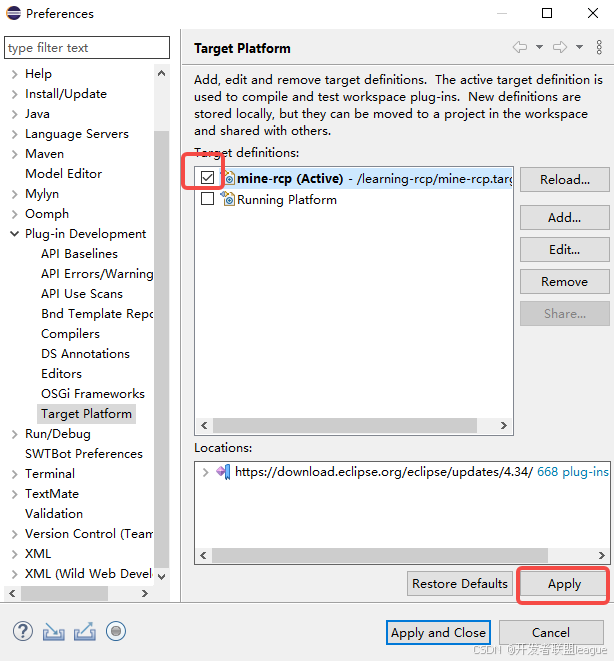
Task: Collapse the Plug-in Development node
Action: [14, 234]
